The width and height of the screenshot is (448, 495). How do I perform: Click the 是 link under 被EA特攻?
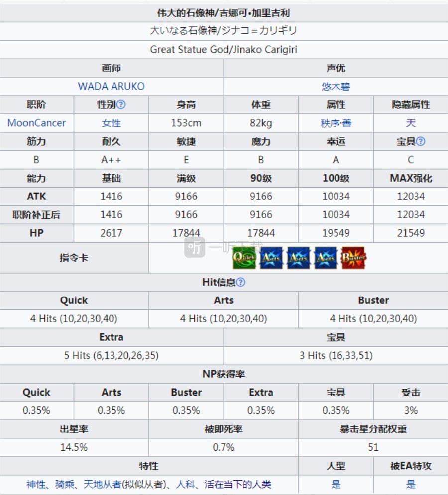coord(411,484)
